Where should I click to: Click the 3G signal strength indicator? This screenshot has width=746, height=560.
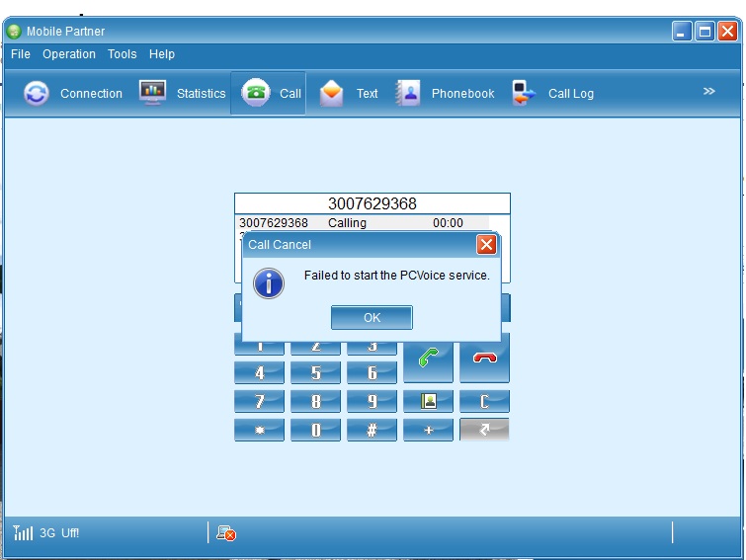tap(24, 533)
